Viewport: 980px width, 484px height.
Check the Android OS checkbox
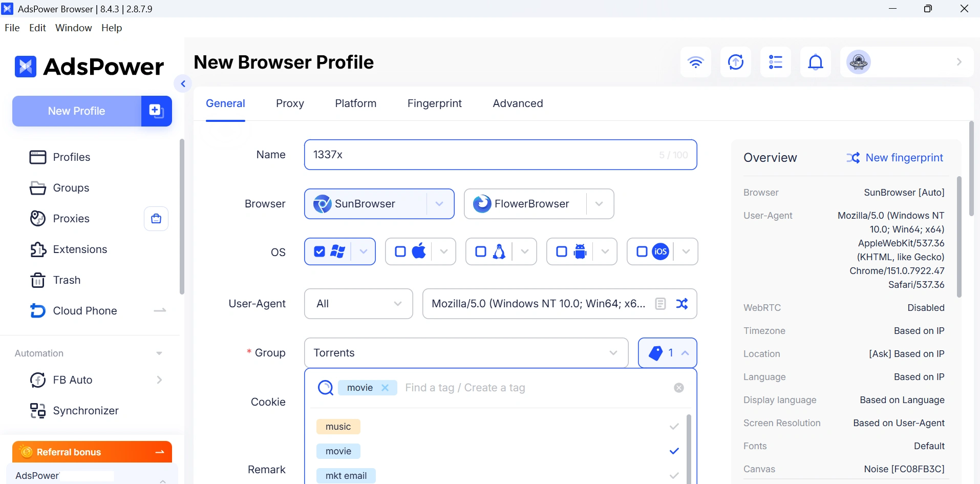click(562, 251)
